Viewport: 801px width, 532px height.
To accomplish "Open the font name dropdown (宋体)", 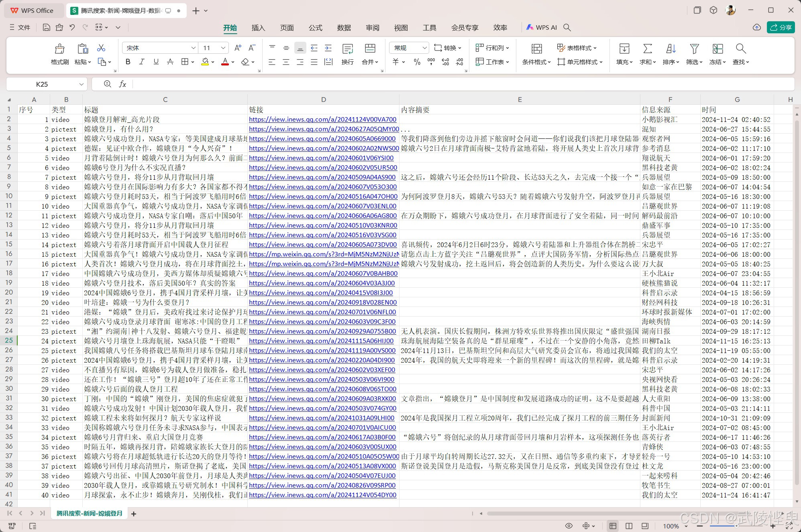I will [x=194, y=48].
